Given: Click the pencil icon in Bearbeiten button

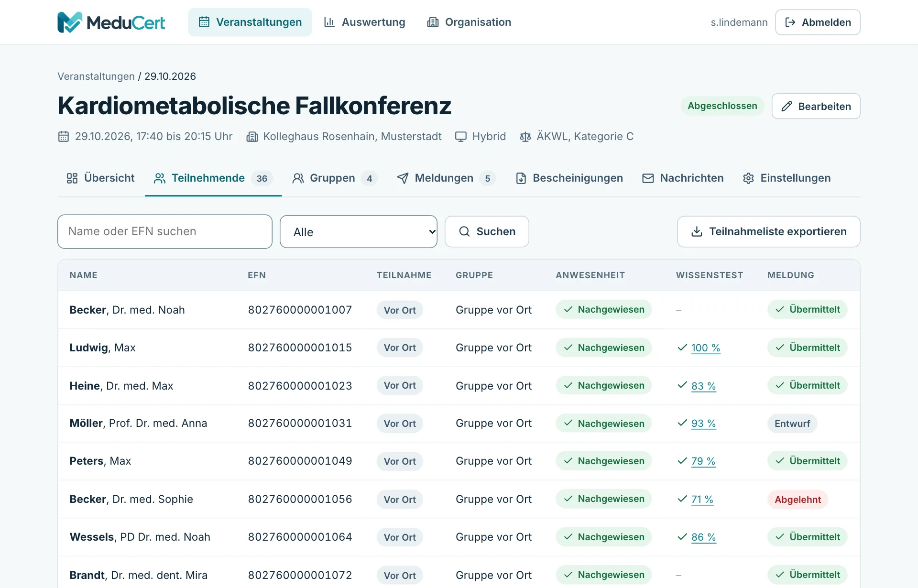Looking at the screenshot, I should (x=787, y=106).
